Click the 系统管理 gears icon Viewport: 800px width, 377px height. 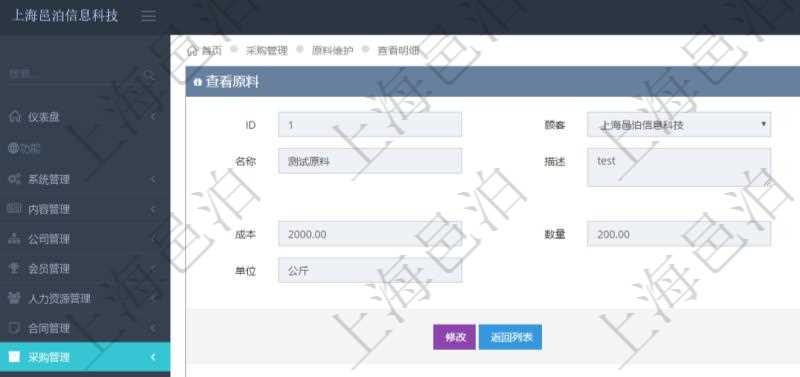point(14,180)
